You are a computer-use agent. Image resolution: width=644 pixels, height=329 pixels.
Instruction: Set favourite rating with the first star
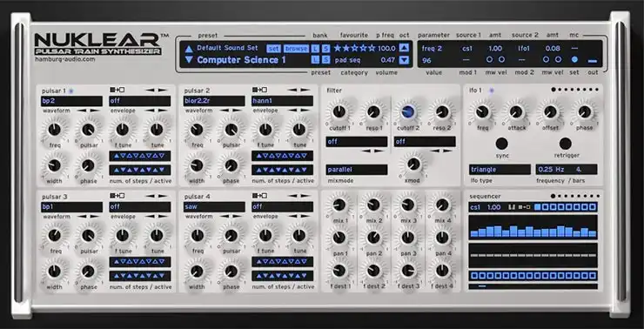(x=338, y=48)
